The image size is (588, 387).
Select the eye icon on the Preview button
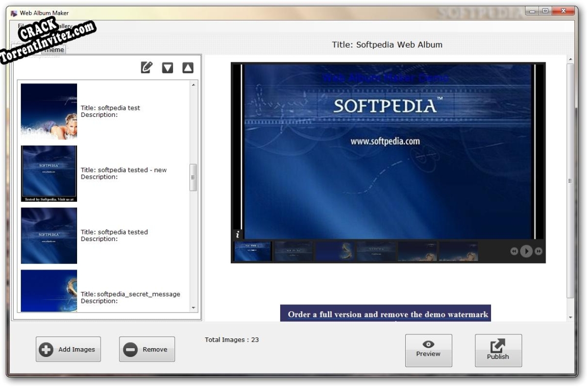point(429,345)
